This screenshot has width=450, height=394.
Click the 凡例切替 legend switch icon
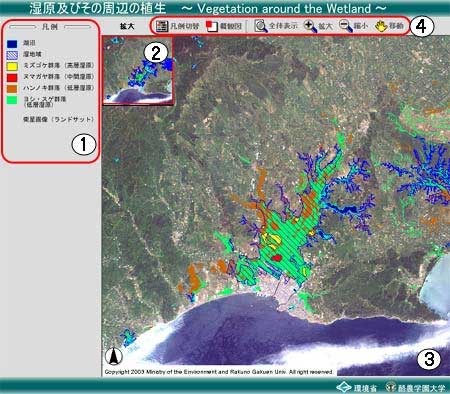pyautogui.click(x=162, y=26)
